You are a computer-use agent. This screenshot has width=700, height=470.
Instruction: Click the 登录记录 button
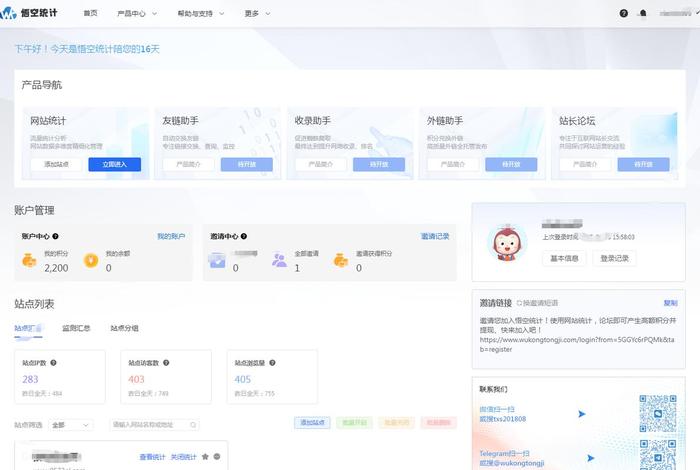pyautogui.click(x=615, y=258)
